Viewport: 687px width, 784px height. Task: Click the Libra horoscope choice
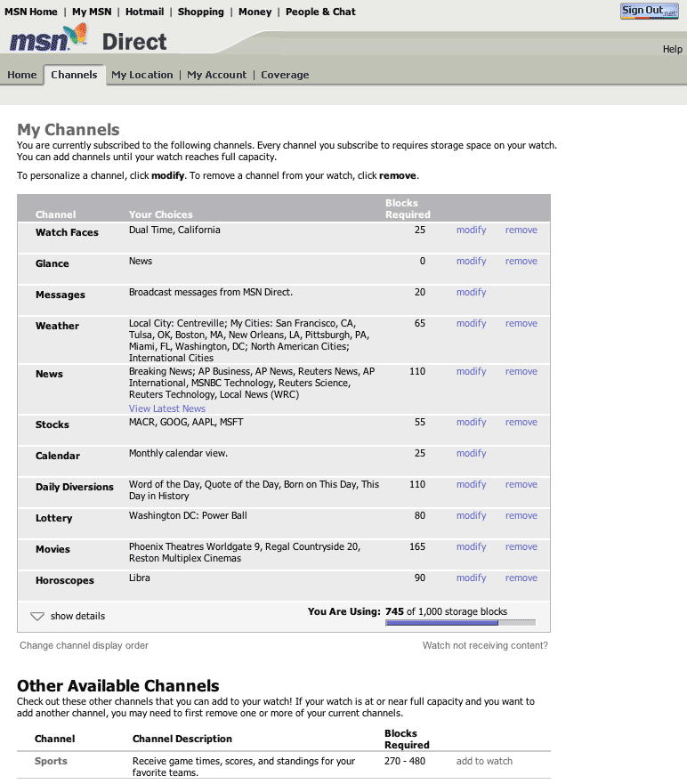(140, 578)
